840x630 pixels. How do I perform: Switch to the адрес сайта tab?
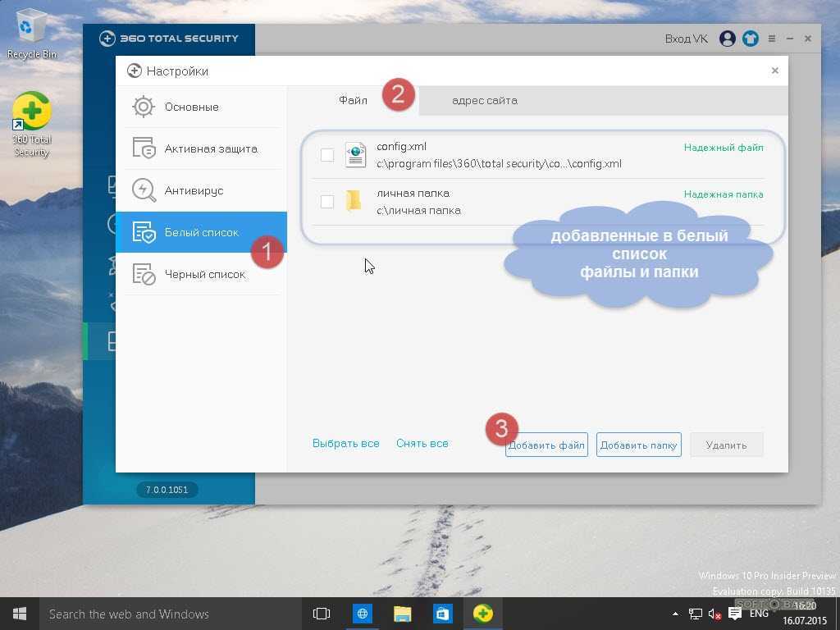point(484,100)
